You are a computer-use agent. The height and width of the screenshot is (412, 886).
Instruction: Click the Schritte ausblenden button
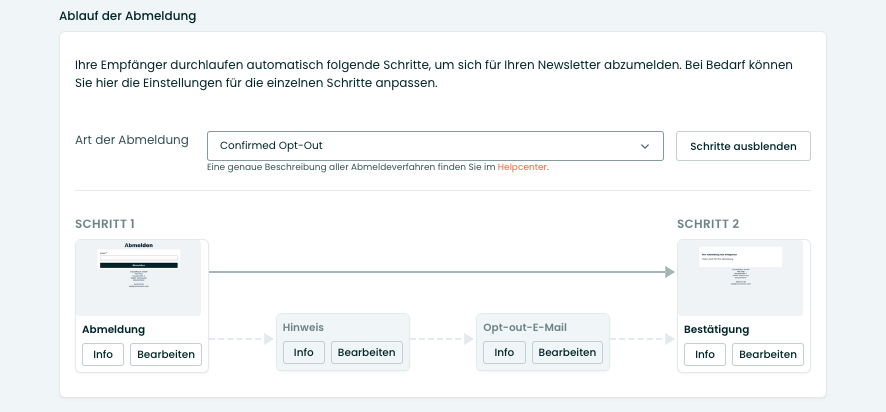[x=743, y=146]
